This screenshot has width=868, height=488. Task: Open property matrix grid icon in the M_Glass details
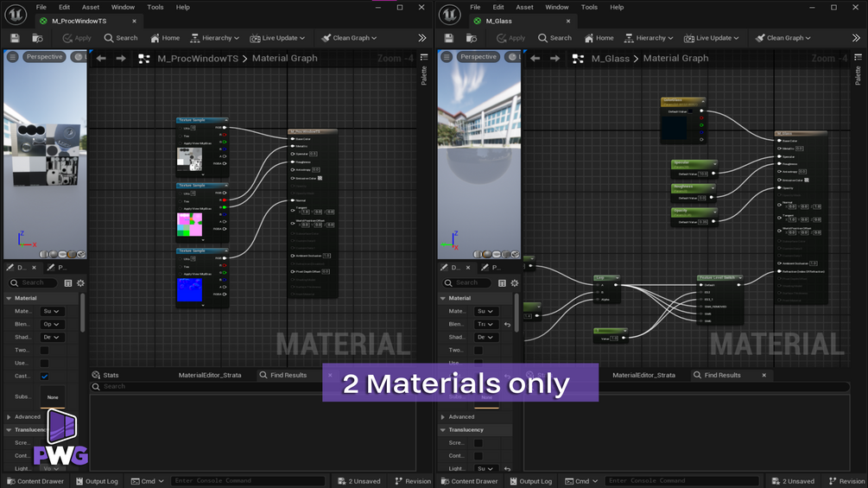tap(502, 282)
